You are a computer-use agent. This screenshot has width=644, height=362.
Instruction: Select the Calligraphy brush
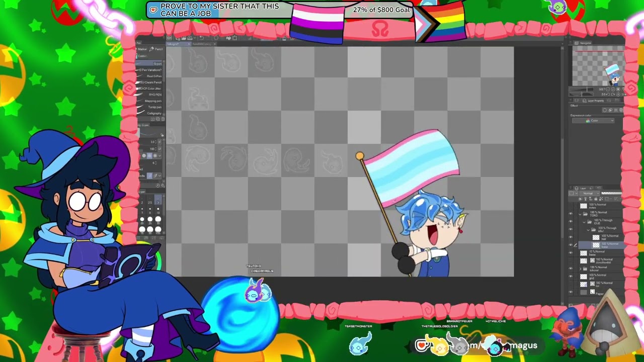149,113
